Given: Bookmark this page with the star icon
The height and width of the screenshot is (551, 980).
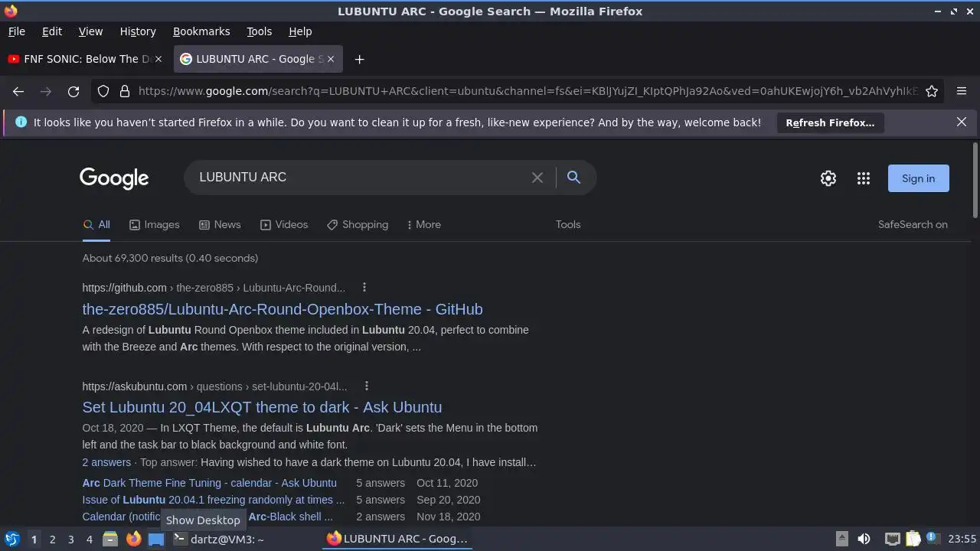Looking at the screenshot, I should tap(932, 91).
